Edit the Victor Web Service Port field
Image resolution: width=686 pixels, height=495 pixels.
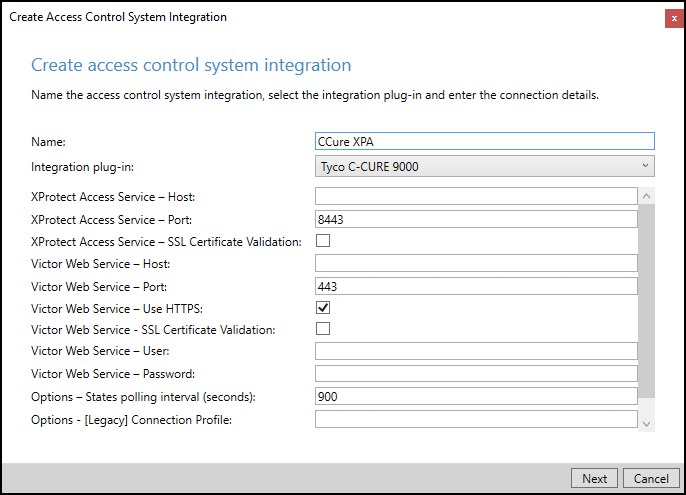[476, 286]
